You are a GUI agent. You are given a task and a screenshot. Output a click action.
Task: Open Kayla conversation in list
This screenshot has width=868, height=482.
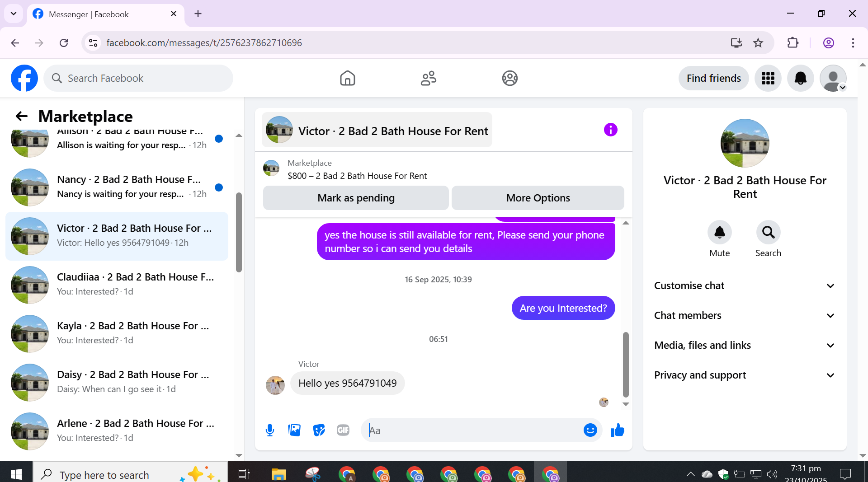[117, 333]
